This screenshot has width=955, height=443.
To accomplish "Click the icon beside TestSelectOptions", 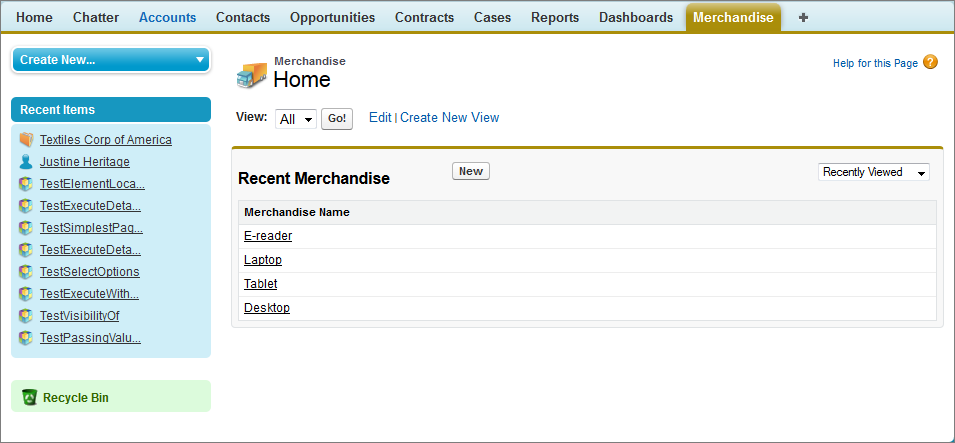I will coord(26,272).
